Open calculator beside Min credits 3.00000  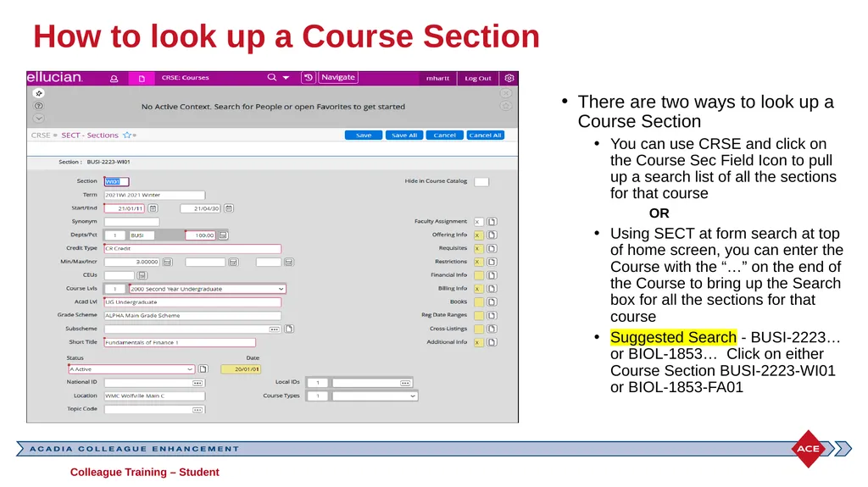[x=167, y=262]
